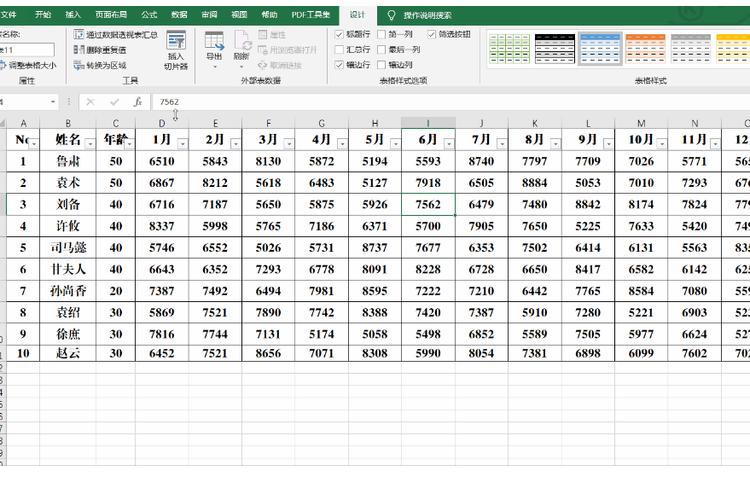Apply the gray table style

click(691, 48)
